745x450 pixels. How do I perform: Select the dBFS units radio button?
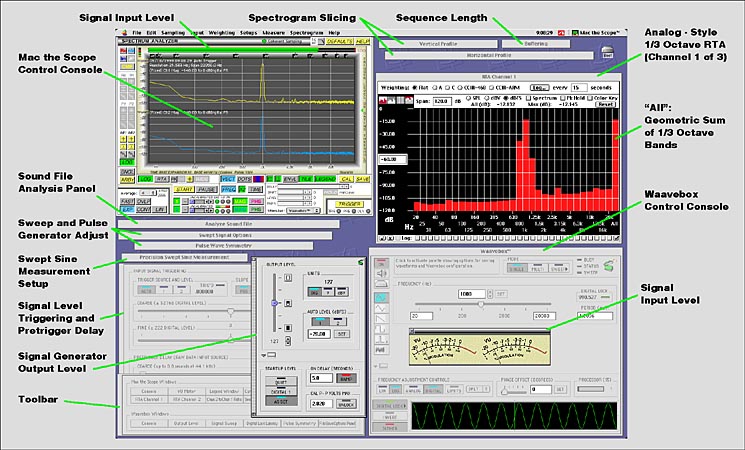pyautogui.click(x=506, y=98)
